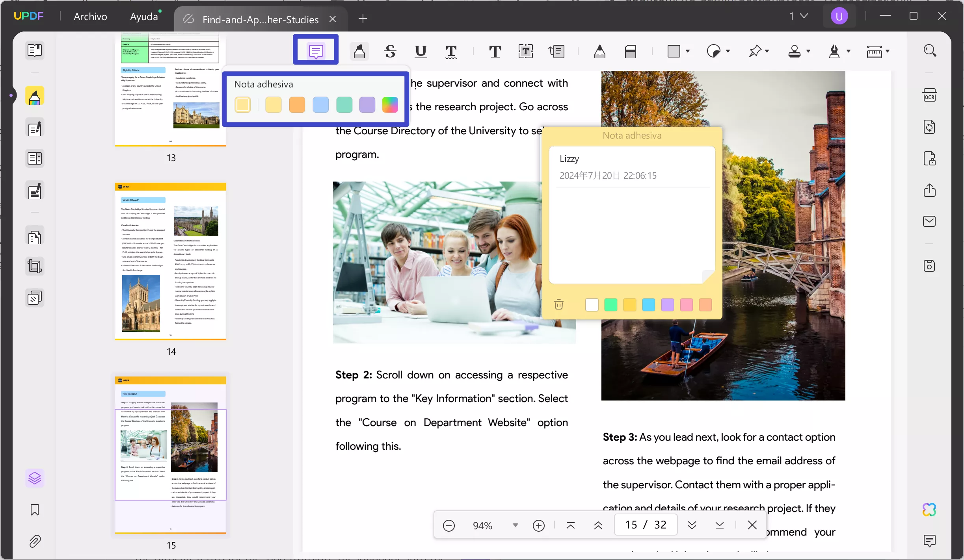964x560 pixels.
Task: Open the Ayuda menu
Action: tap(144, 17)
